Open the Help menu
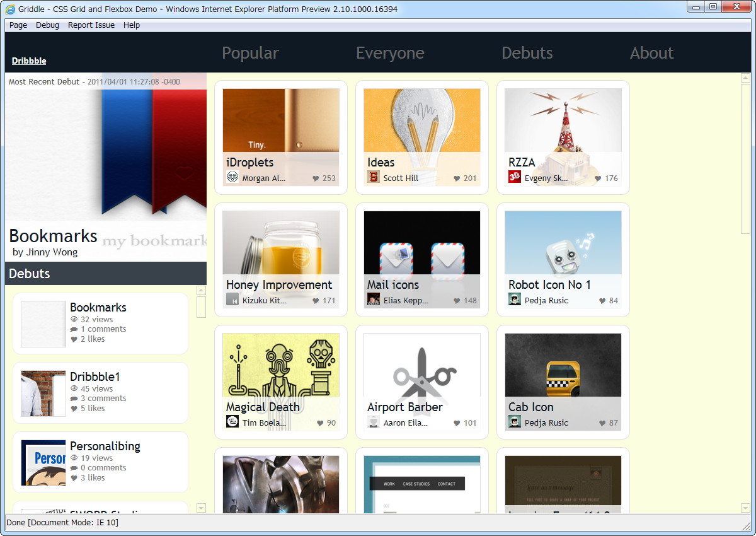This screenshot has height=536, width=756. (x=132, y=25)
